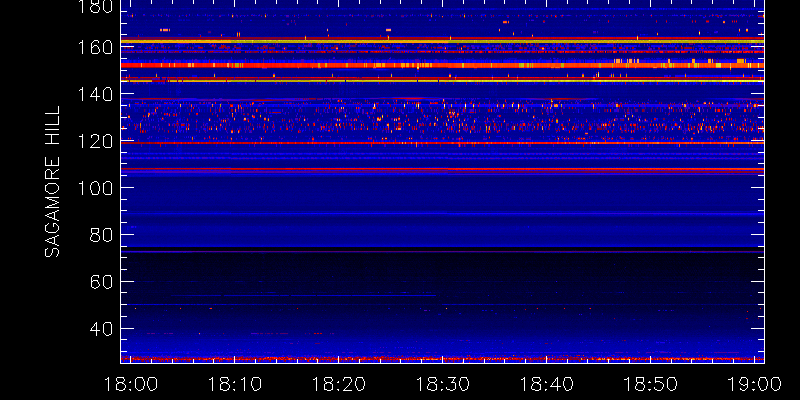Click the 18:30 time axis label
The height and width of the screenshot is (400, 800).
tap(443, 383)
